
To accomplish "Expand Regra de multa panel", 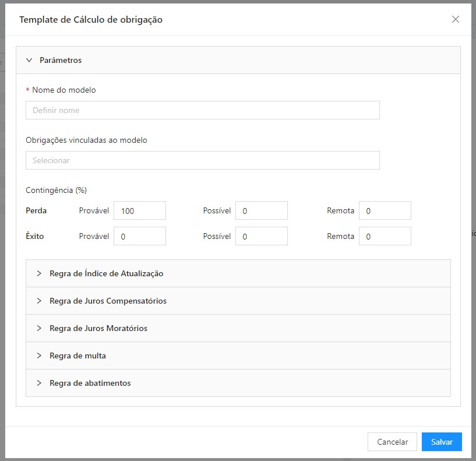I will (x=238, y=356).
